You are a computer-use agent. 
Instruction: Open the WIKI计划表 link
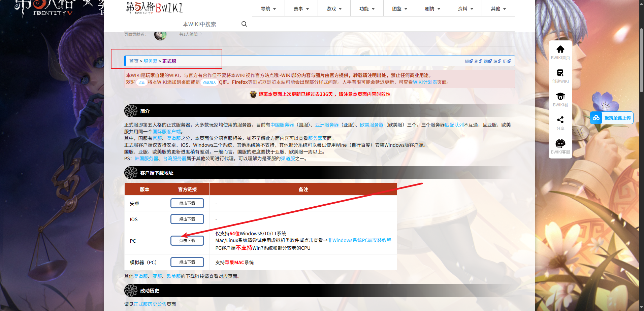[425, 82]
